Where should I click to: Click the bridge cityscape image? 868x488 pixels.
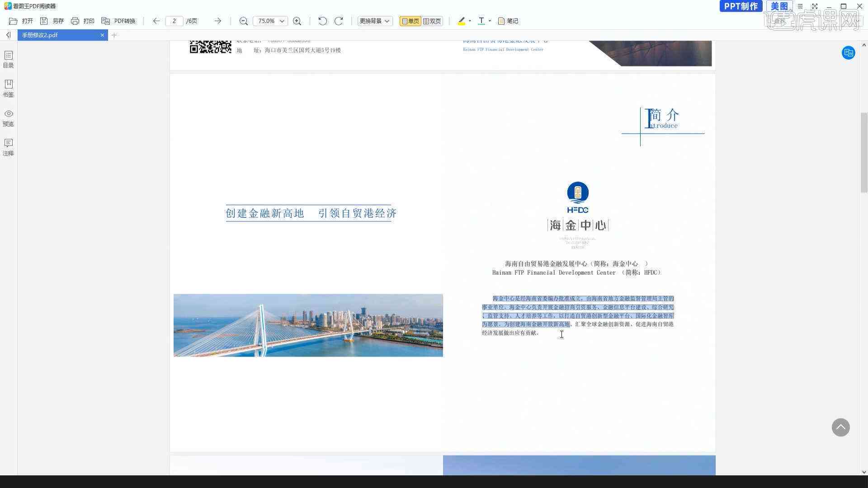(308, 325)
